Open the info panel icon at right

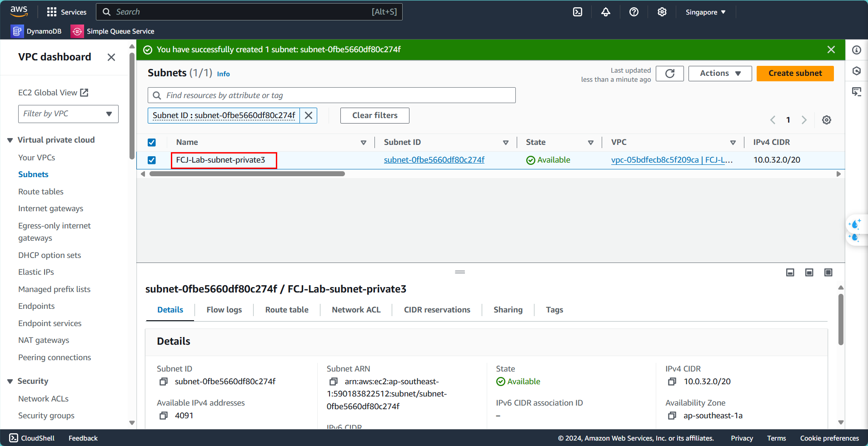857,50
